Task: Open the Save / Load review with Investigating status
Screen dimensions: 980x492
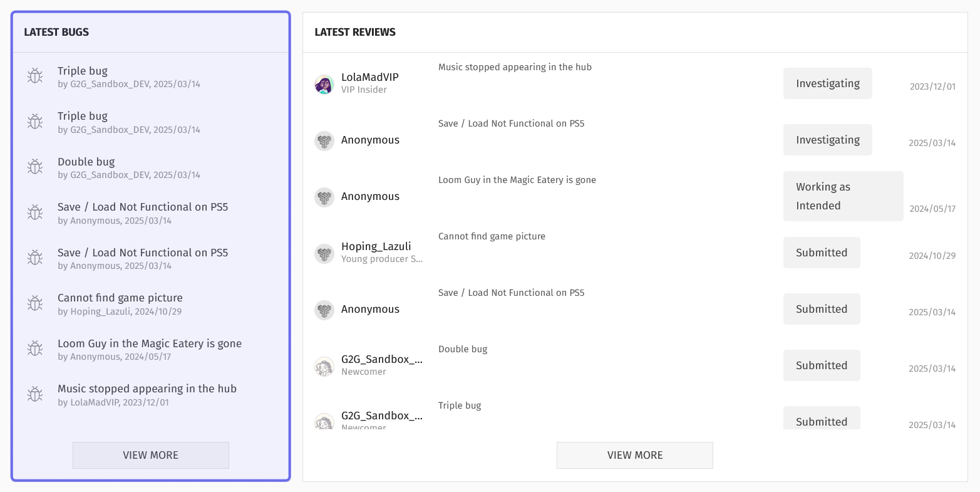Action: tap(512, 123)
